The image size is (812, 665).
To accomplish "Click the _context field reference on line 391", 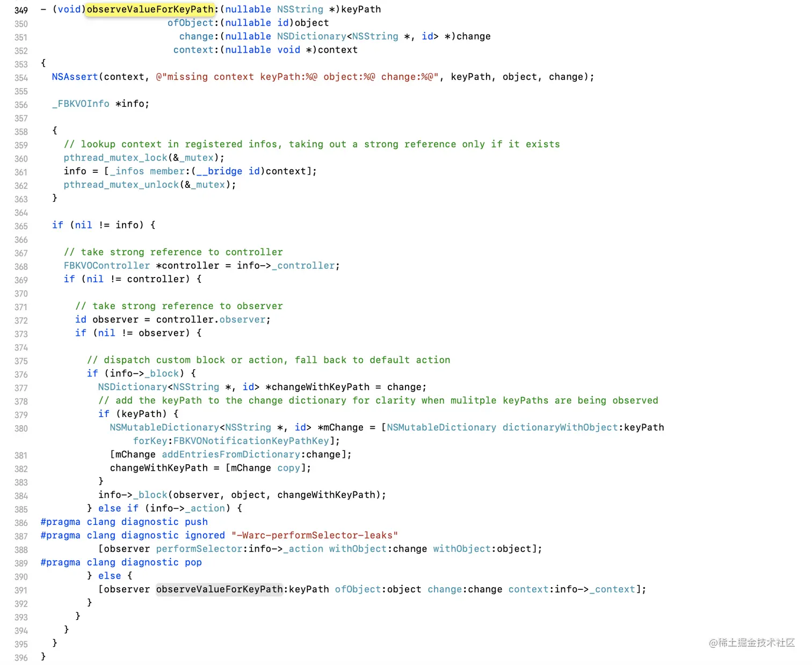I will click(612, 589).
